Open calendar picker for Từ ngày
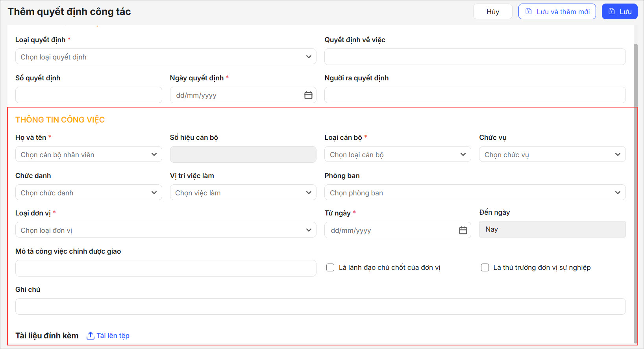 (463, 230)
